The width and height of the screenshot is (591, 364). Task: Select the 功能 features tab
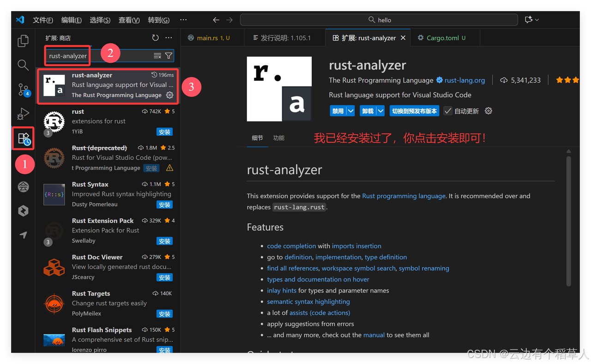coord(279,138)
